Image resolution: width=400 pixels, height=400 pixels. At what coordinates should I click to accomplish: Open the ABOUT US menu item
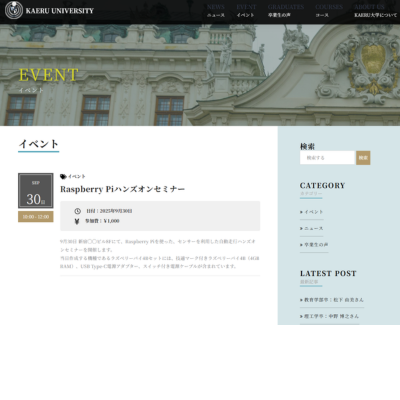click(375, 11)
